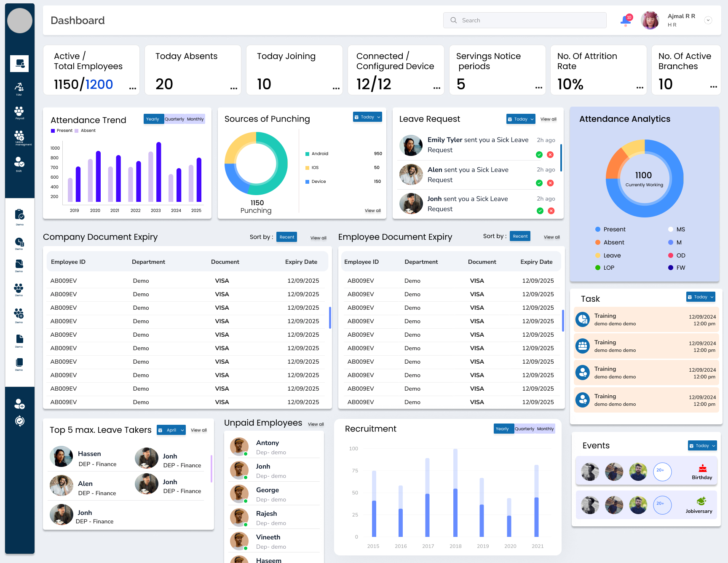Click the circular refresh check sidebar icon

19,421
